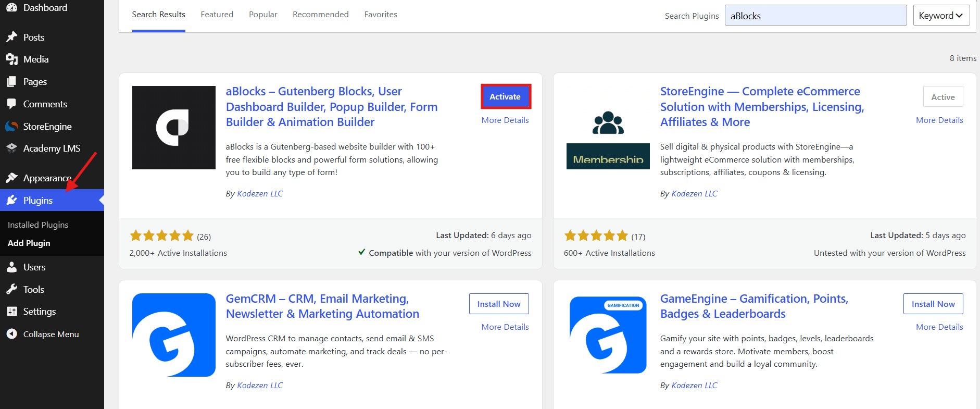
Task: Open the GemCRM plugin logo thumbnail
Action: (174, 335)
